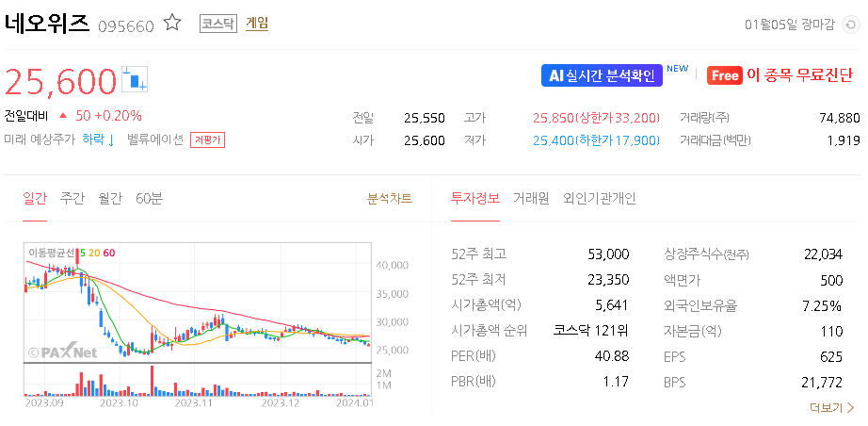Click AI 실시간 분석확인 button
This screenshot has width=868, height=426.
tap(602, 76)
